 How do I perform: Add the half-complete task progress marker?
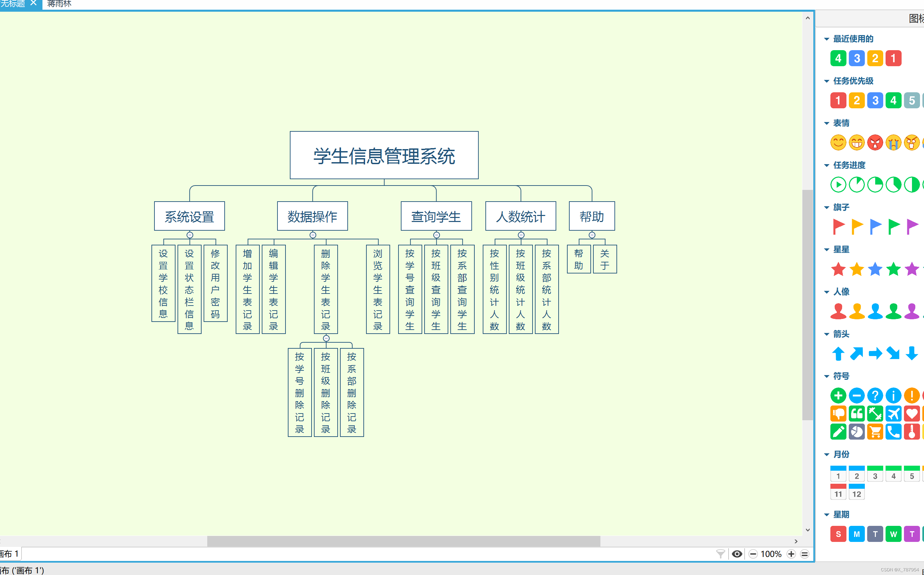[x=911, y=185]
